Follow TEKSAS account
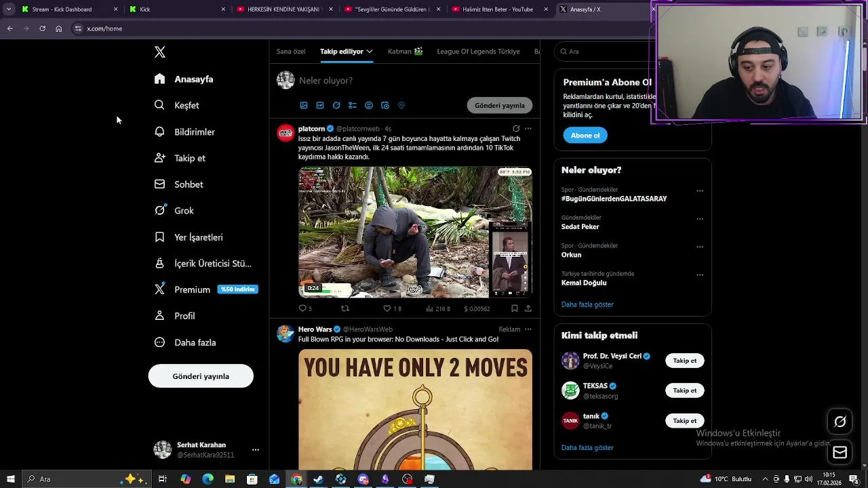Viewport: 868px width, 488px height. [685, 390]
